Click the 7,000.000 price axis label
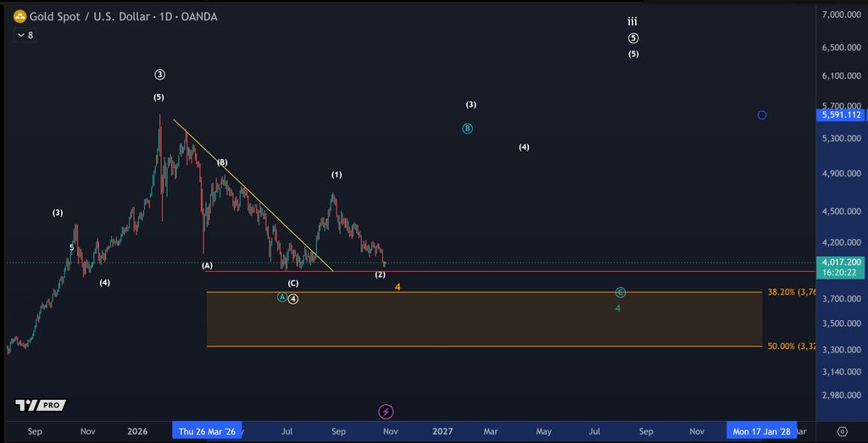This screenshot has height=443, width=868. click(x=842, y=14)
